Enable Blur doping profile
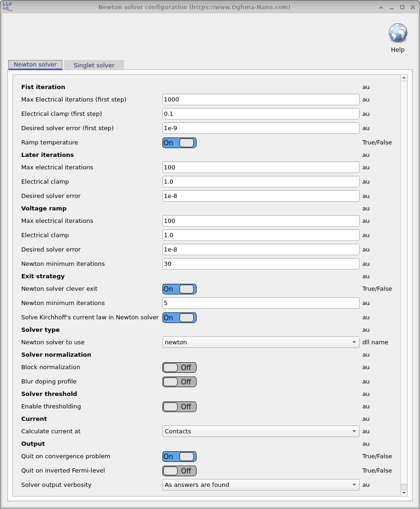This screenshot has width=420, height=509. tap(179, 382)
